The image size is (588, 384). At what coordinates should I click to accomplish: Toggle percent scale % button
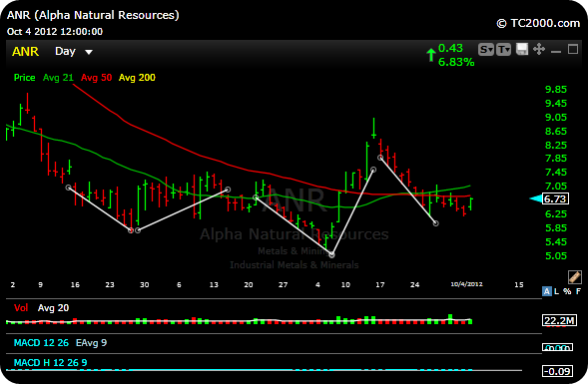click(567, 291)
